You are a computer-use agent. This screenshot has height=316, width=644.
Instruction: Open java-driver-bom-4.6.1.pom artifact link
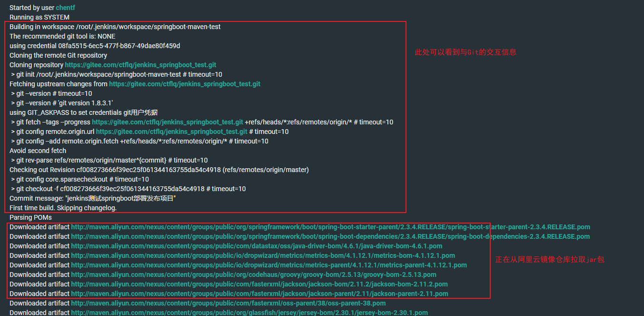click(x=257, y=246)
